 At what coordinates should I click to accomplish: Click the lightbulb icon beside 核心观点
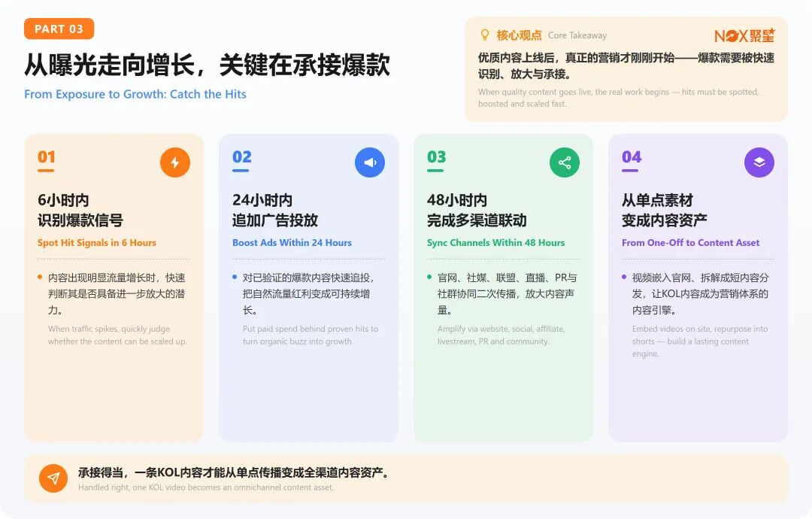point(485,35)
